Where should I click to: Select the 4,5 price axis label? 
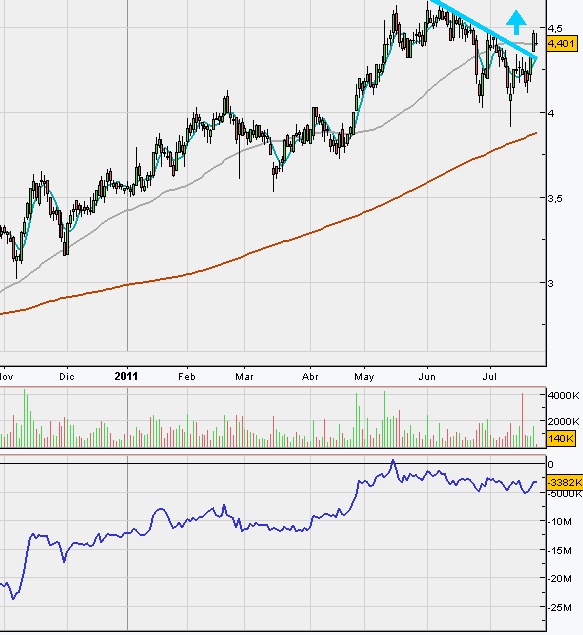[x=555, y=28]
